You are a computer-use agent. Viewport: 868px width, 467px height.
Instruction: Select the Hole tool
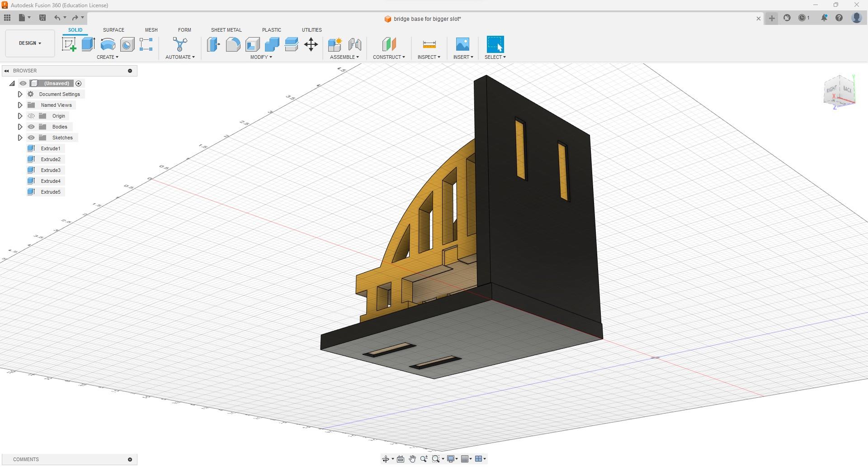(x=127, y=44)
